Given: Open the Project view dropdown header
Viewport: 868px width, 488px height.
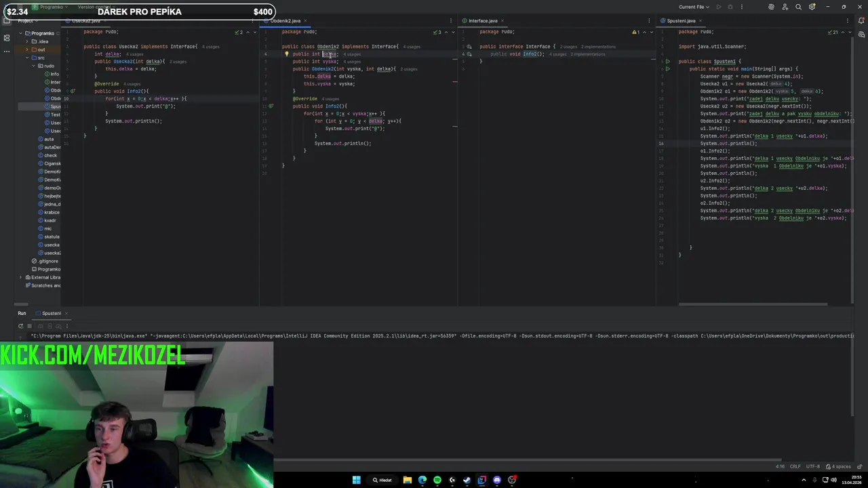Looking at the screenshot, I should click(28, 21).
